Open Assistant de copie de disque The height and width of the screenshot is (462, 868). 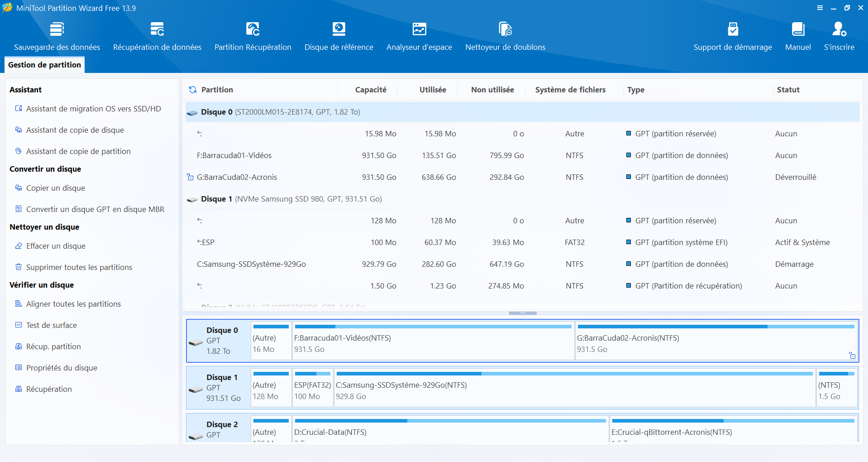click(x=75, y=130)
